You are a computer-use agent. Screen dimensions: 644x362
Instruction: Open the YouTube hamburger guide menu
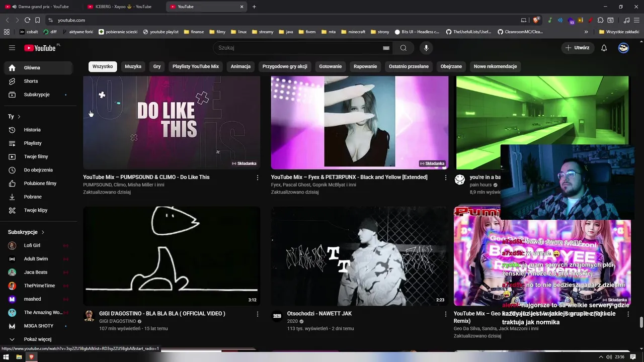tap(12, 48)
